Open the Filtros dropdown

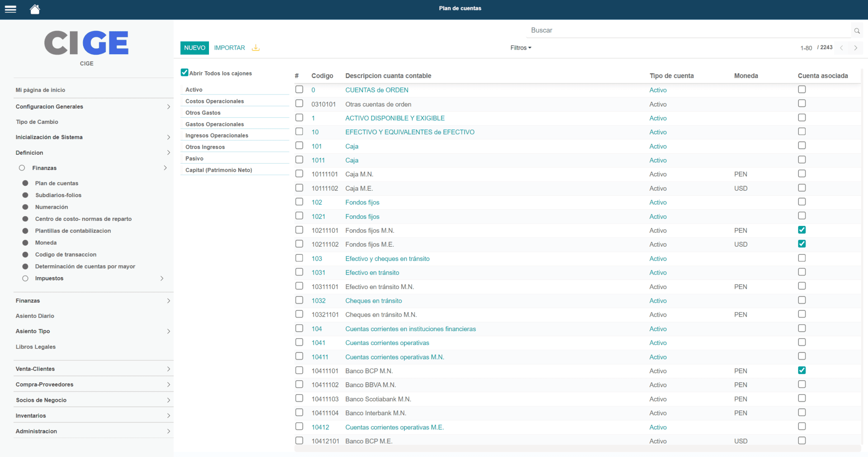coord(520,48)
